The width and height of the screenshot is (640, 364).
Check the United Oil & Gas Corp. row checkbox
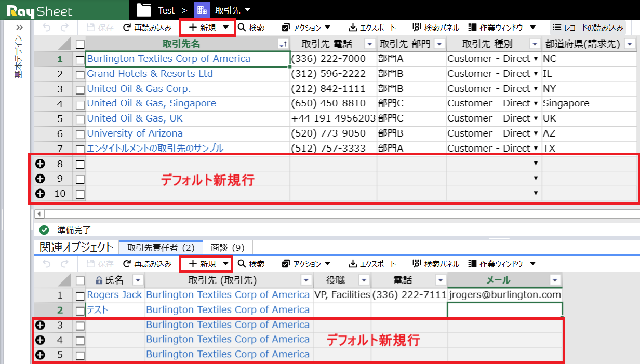click(80, 90)
